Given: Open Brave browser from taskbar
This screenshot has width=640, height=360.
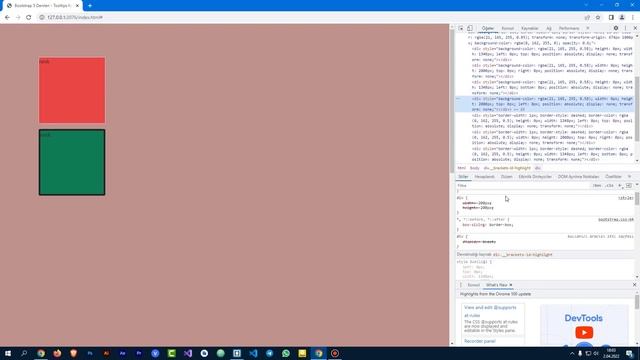Looking at the screenshot, I should 73,353.
